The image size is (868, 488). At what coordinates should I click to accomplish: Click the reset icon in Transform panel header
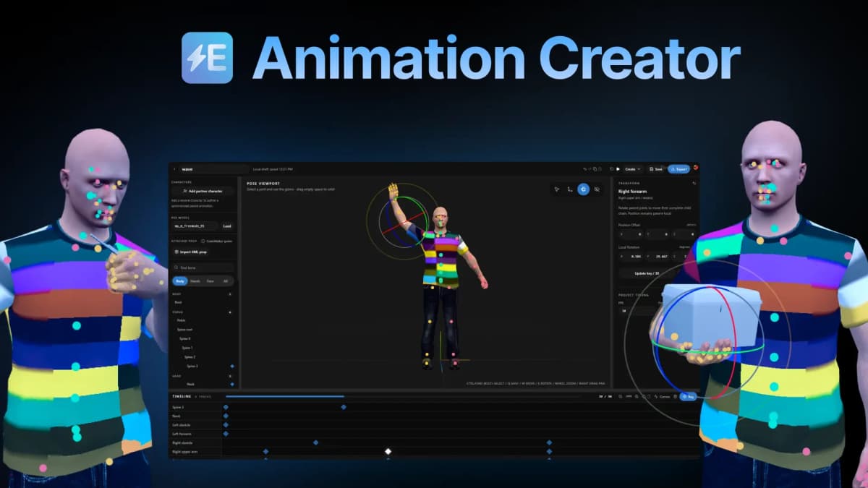coord(694,183)
